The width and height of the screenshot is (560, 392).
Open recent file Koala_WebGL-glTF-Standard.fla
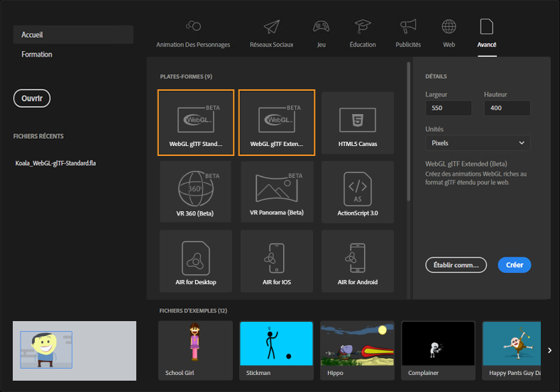coord(55,163)
